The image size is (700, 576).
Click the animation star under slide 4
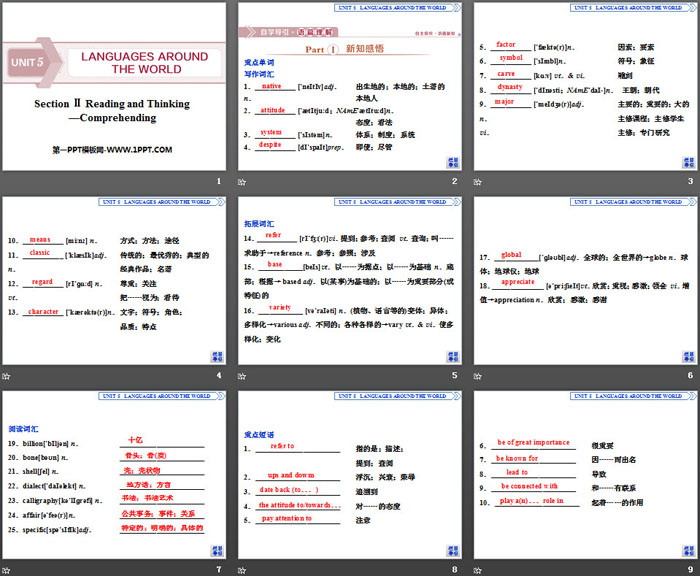pyautogui.click(x=7, y=375)
